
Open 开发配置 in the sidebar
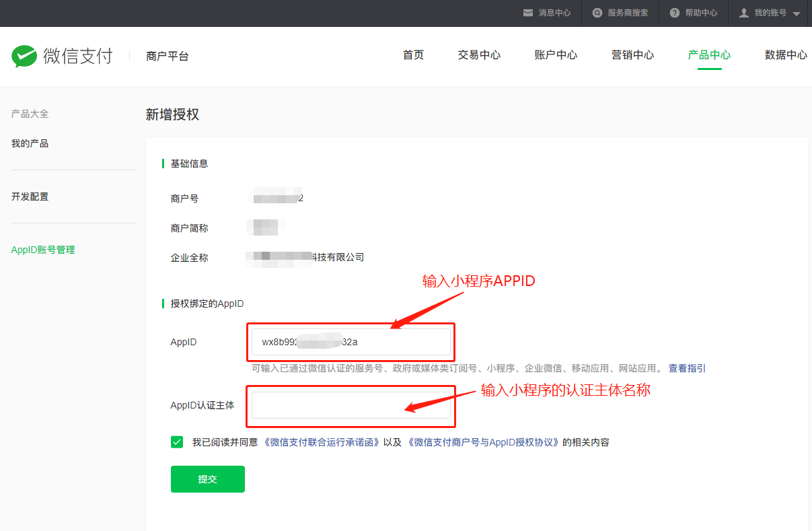[30, 196]
